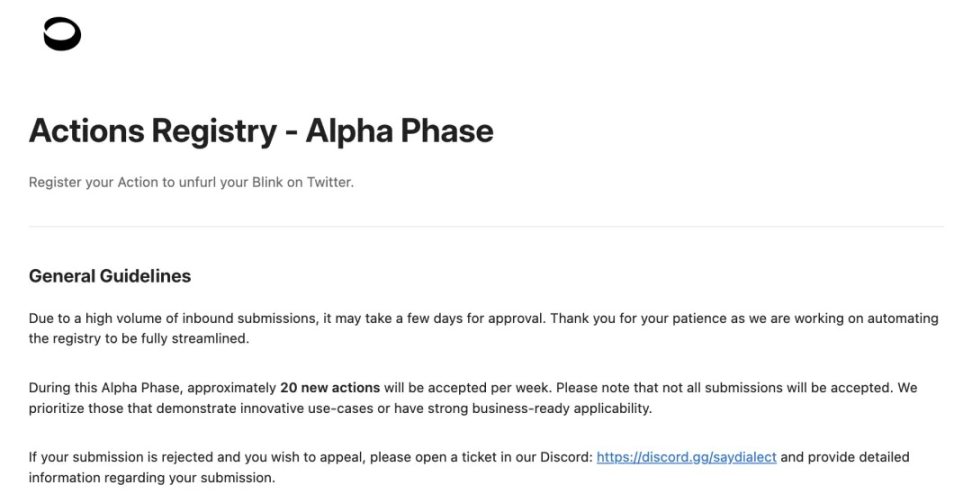Click the bold 20 new actions text
Viewport: 972px width, 503px height.
(x=330, y=388)
